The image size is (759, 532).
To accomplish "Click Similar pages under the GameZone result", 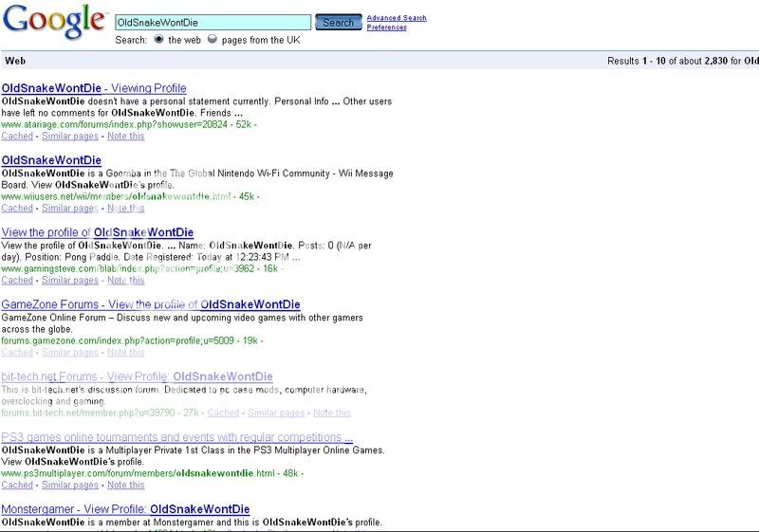I will 69,352.
